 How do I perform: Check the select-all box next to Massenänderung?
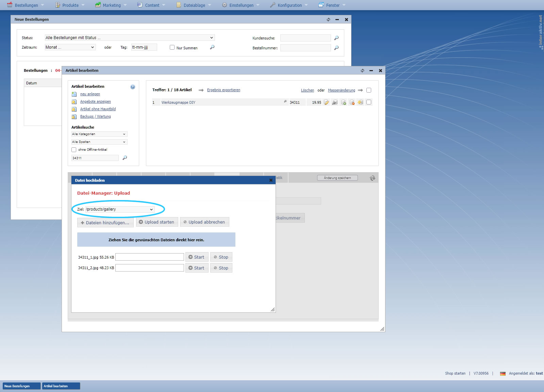[x=369, y=90]
